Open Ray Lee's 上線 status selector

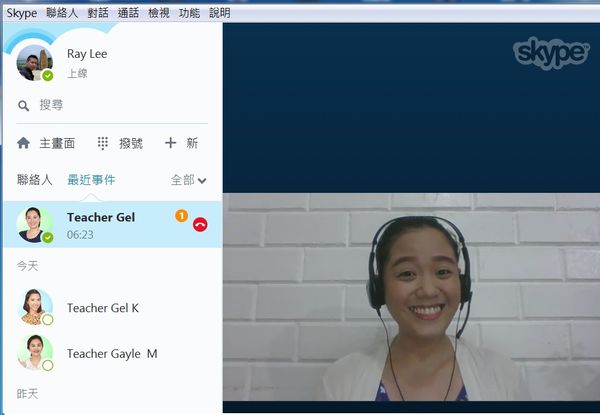click(x=77, y=74)
